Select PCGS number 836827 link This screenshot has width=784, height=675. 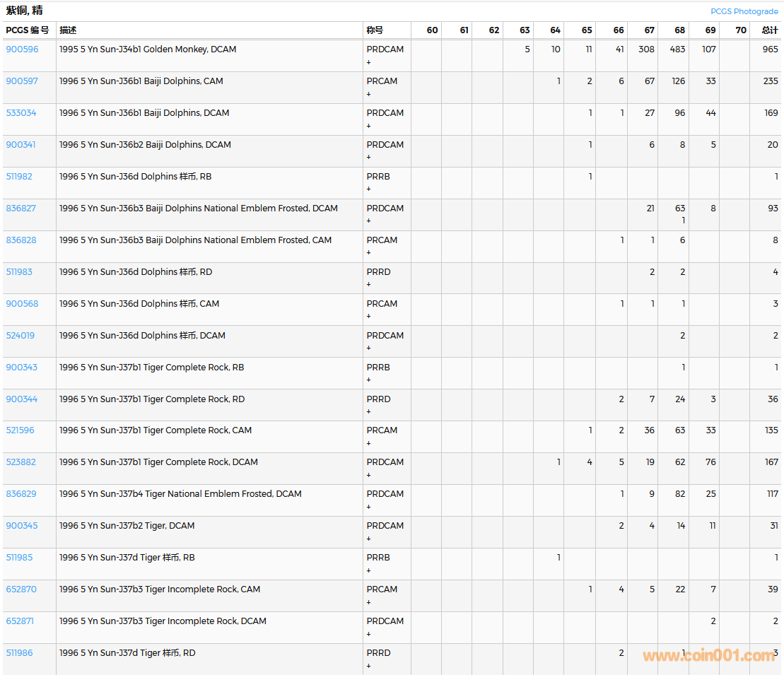[x=21, y=209]
